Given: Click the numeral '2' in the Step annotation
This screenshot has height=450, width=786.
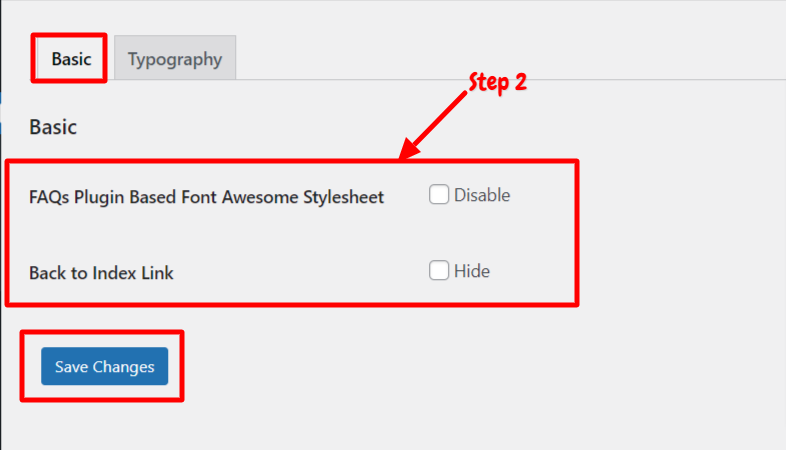Looking at the screenshot, I should point(521,82).
